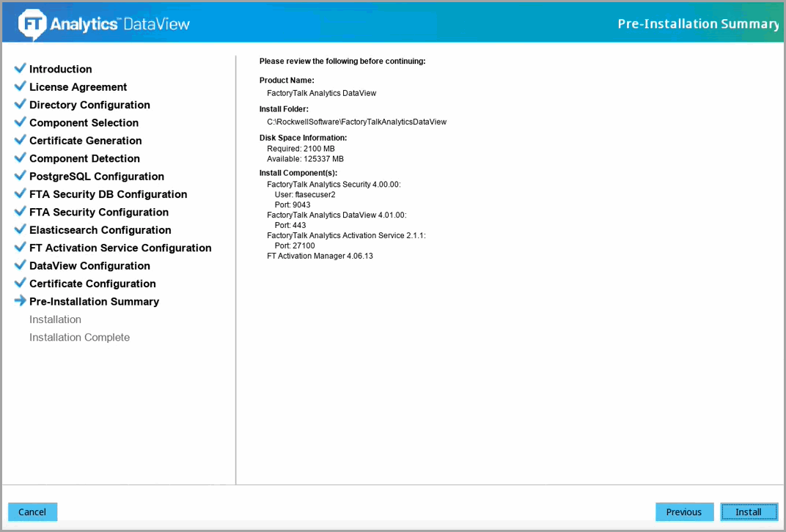This screenshot has width=786, height=532.
Task: Go back with the Previous button
Action: (684, 512)
